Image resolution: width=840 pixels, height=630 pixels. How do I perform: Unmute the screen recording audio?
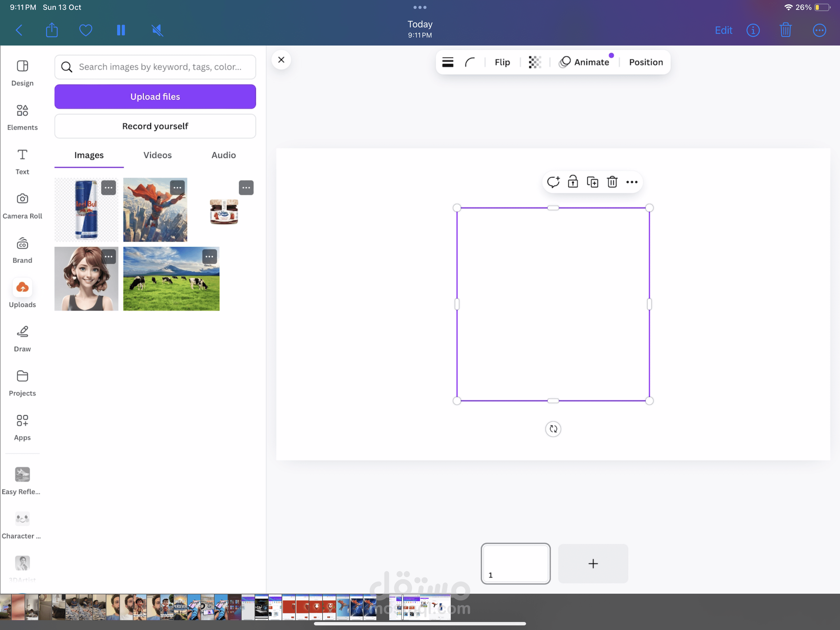(157, 30)
